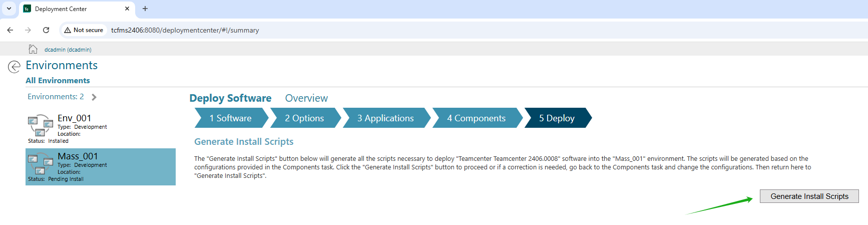
Task: Switch to the Deploy Software tab
Action: (x=230, y=98)
